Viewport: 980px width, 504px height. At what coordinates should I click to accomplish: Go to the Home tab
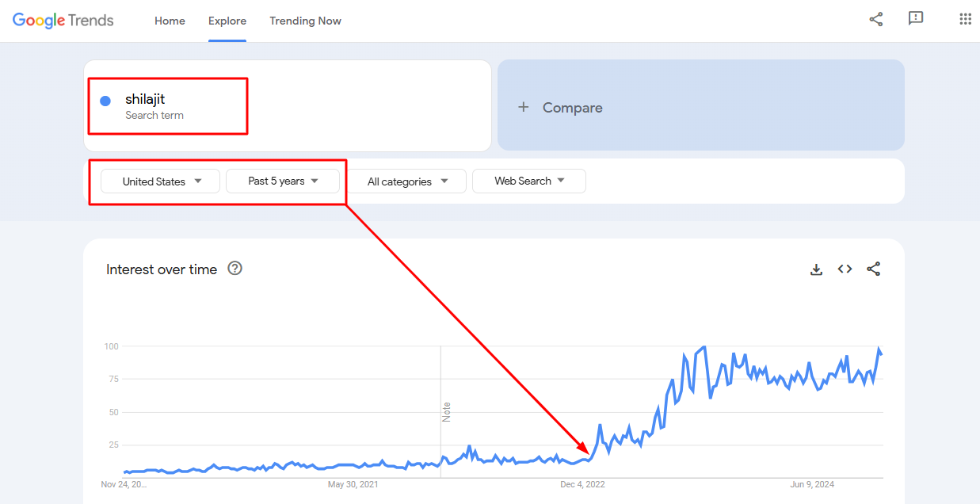pos(170,21)
